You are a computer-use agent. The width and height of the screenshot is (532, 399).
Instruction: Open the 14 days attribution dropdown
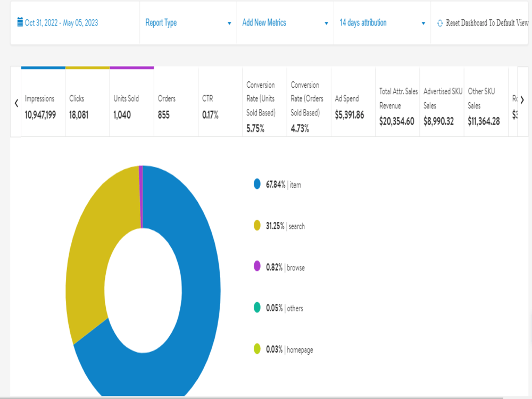(x=383, y=23)
